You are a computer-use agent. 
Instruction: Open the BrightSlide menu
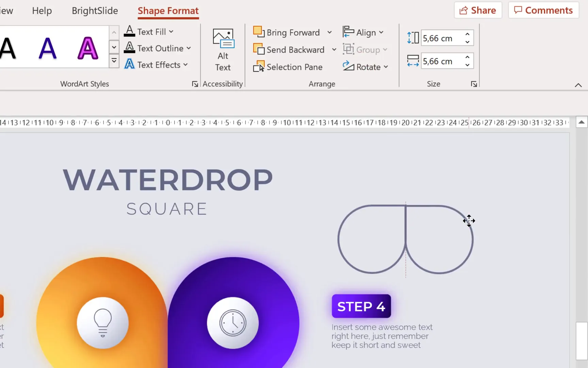click(95, 11)
